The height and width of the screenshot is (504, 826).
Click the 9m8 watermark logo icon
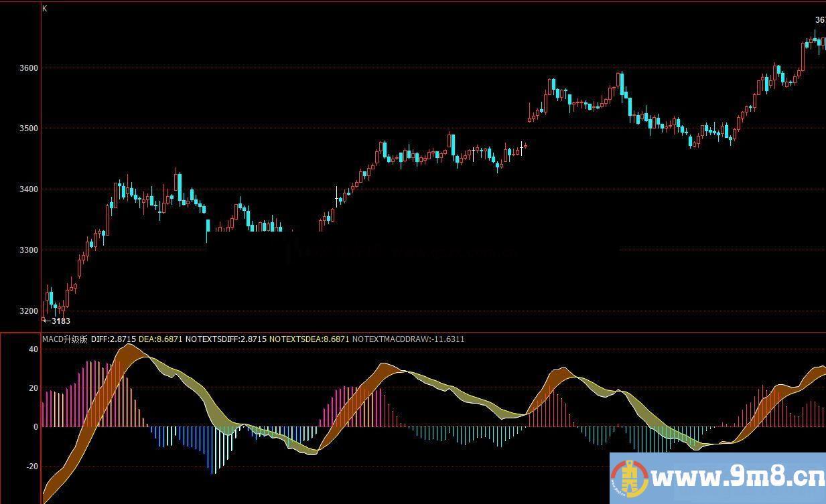[629, 479]
